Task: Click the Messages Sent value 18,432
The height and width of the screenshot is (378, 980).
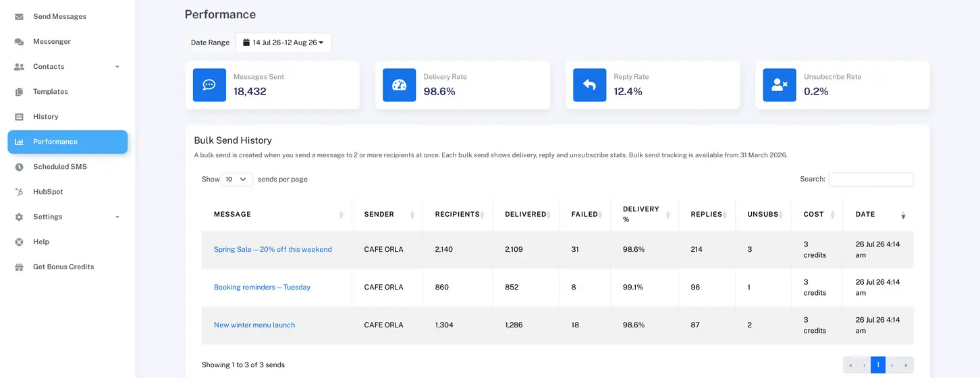Action: click(250, 92)
